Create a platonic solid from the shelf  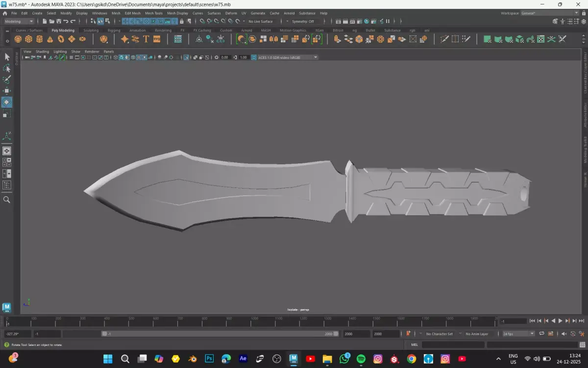(103, 39)
